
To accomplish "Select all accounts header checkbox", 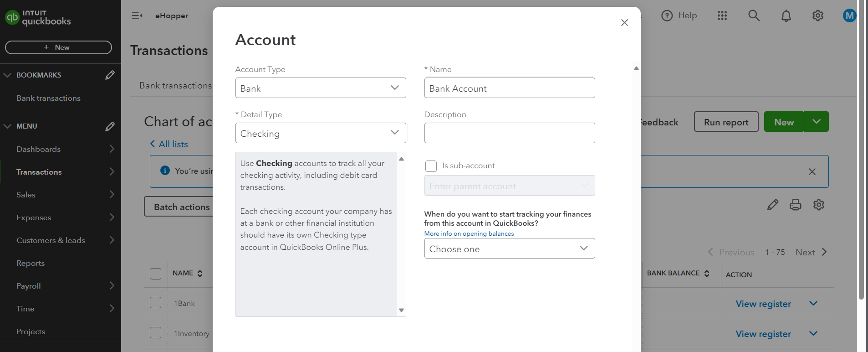I will [156, 274].
